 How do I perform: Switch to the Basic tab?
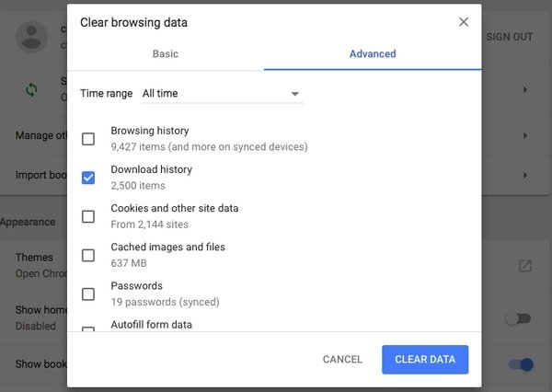[x=166, y=54]
